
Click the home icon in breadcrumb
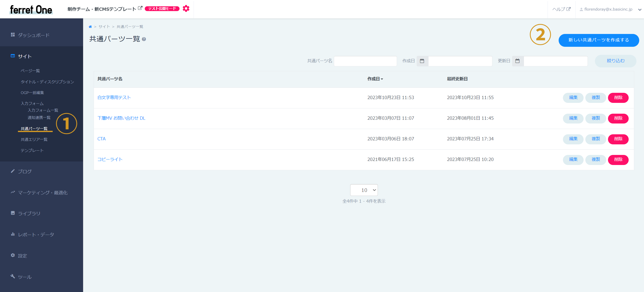(90, 27)
